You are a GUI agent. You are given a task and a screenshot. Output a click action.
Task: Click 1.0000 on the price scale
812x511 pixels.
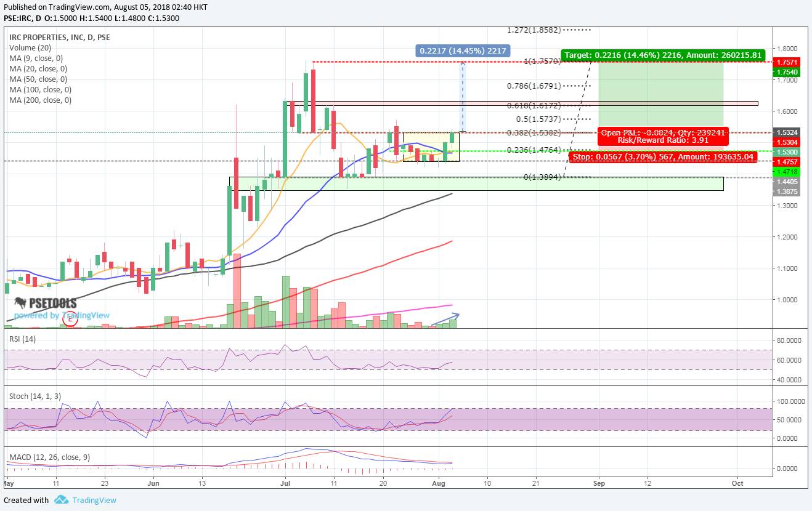tap(788, 300)
